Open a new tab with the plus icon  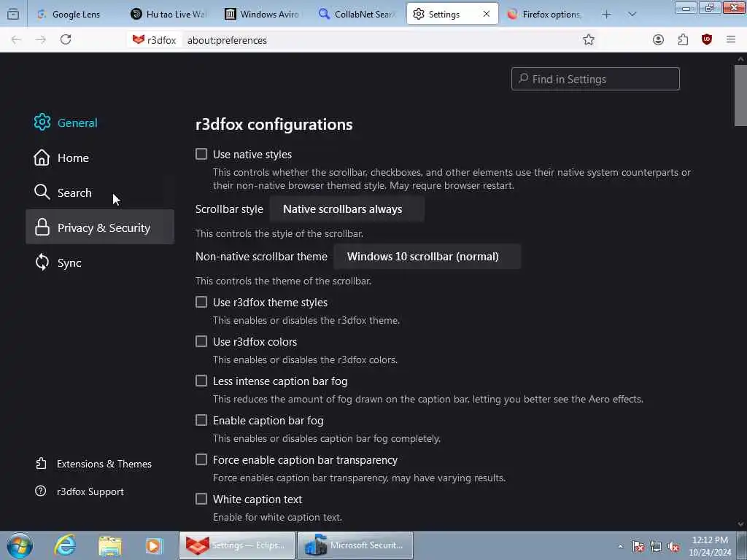tap(606, 15)
